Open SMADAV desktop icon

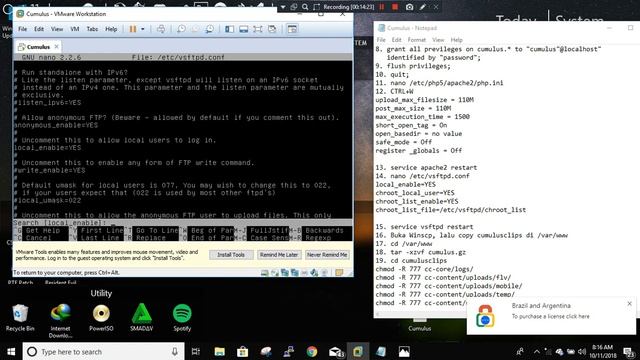tap(142, 318)
